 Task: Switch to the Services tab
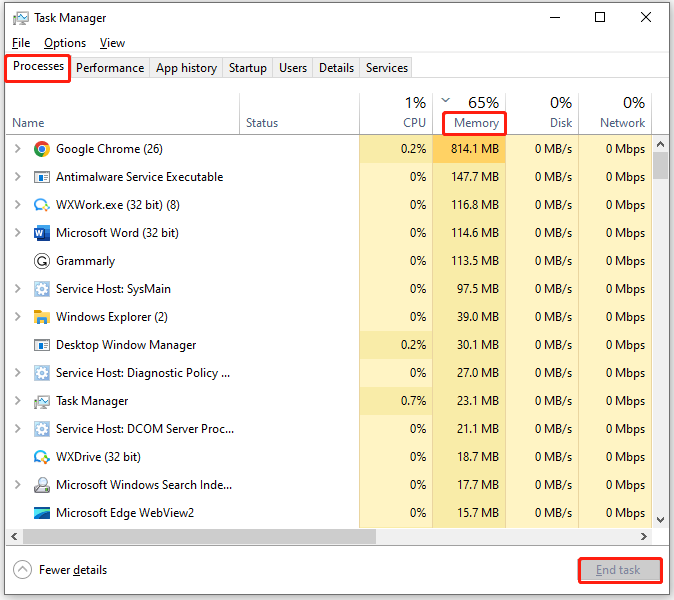point(386,68)
